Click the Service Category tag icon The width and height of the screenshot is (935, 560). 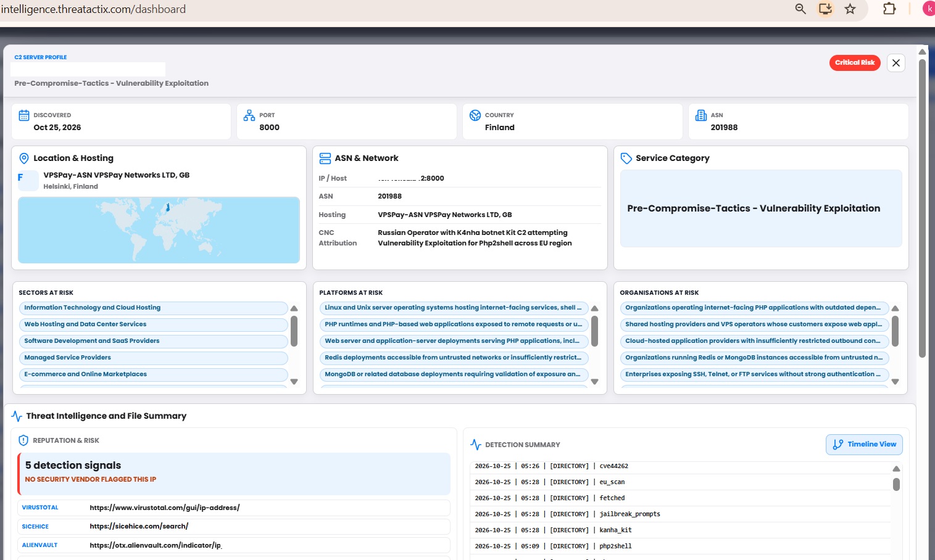tap(626, 159)
